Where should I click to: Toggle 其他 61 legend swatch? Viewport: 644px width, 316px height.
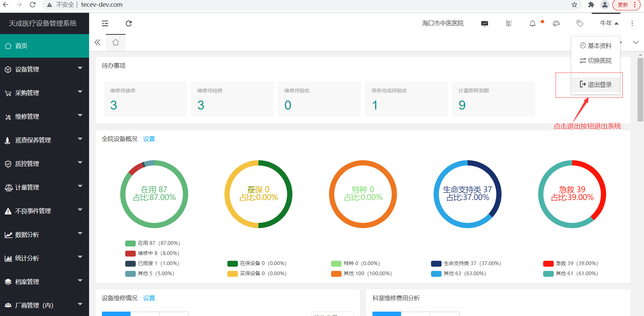549,274
